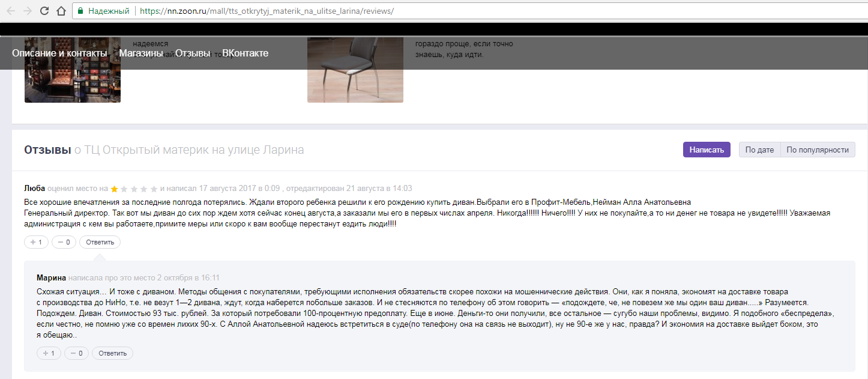Open the grey chair thumbnail
The width and height of the screenshot is (868, 379).
pos(355,70)
